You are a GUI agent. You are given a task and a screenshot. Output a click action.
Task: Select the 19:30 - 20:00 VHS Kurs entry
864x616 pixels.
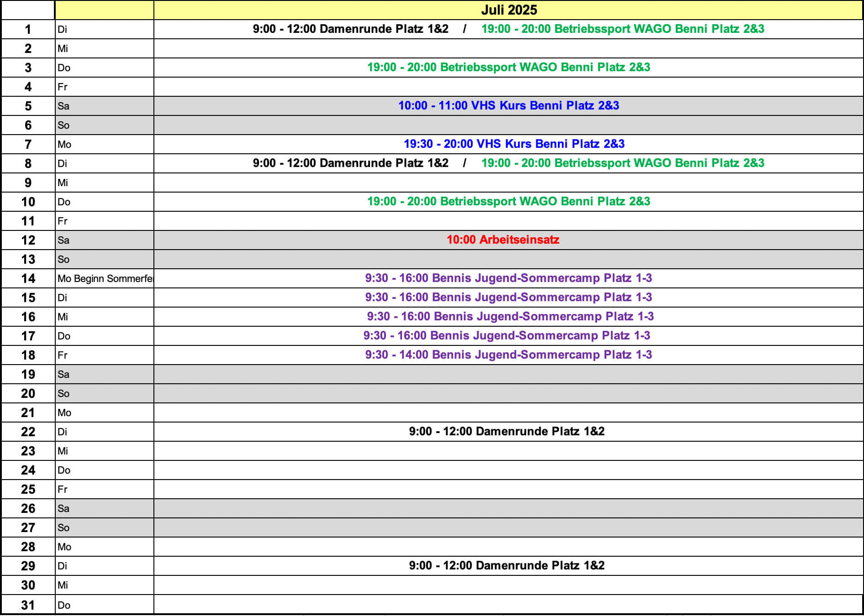(x=514, y=144)
